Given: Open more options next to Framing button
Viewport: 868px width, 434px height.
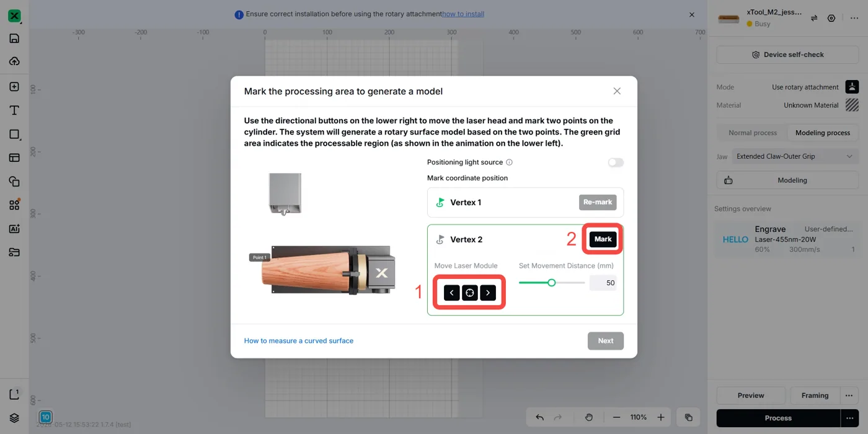Looking at the screenshot, I should pyautogui.click(x=849, y=396).
